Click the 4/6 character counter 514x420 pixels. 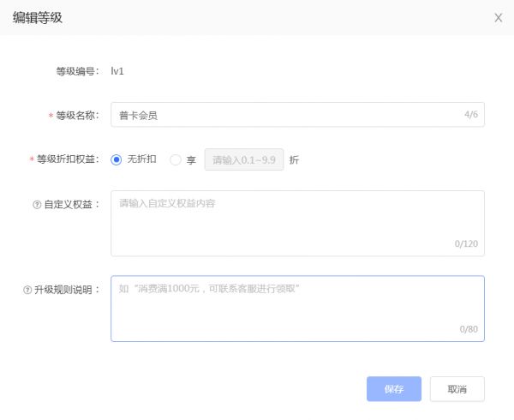(x=470, y=114)
